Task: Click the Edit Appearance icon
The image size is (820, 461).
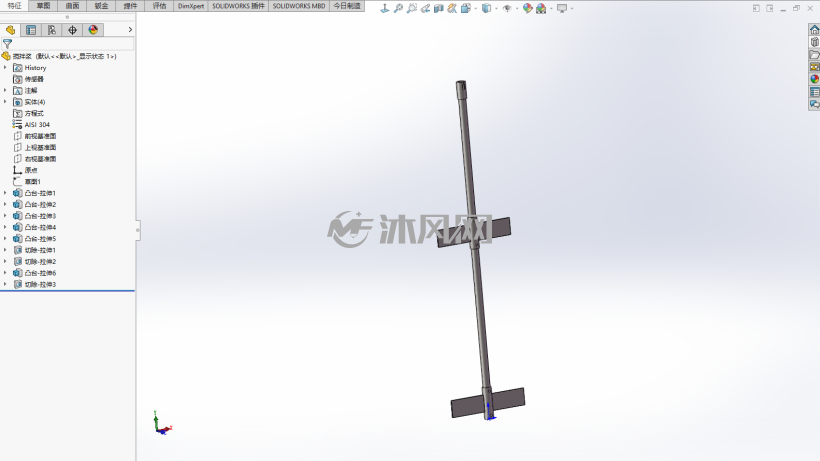Action: [528, 8]
